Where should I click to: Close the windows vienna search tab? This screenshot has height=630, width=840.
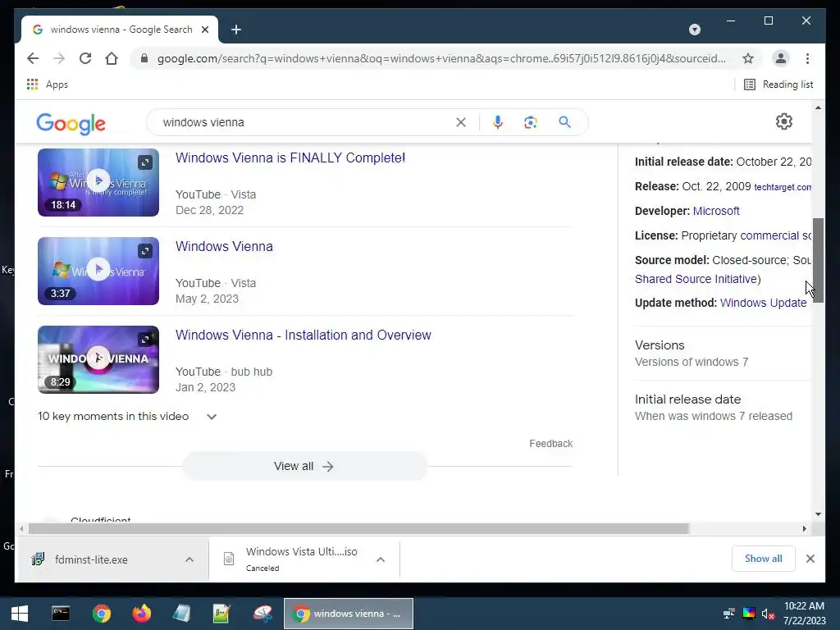click(x=204, y=30)
